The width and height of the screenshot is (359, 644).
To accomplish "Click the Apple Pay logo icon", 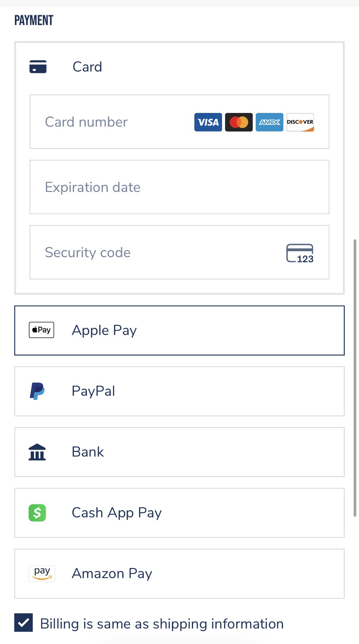I will click(x=41, y=330).
